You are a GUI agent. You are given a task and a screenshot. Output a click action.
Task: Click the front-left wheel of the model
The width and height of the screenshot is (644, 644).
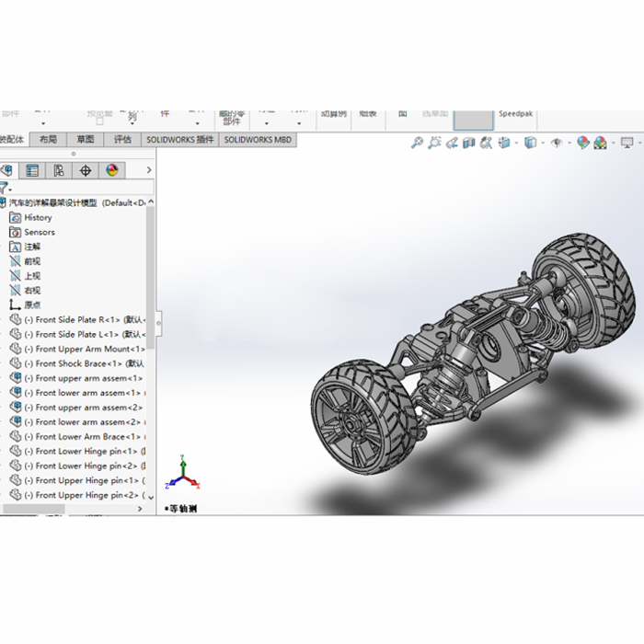(x=364, y=417)
